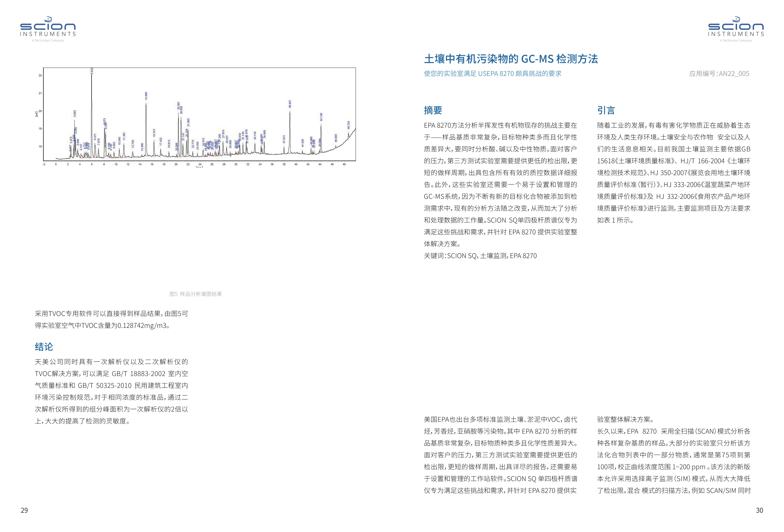Click the Scion Instruments logo on page 29
This screenshot has width=784, height=532.
point(48,29)
